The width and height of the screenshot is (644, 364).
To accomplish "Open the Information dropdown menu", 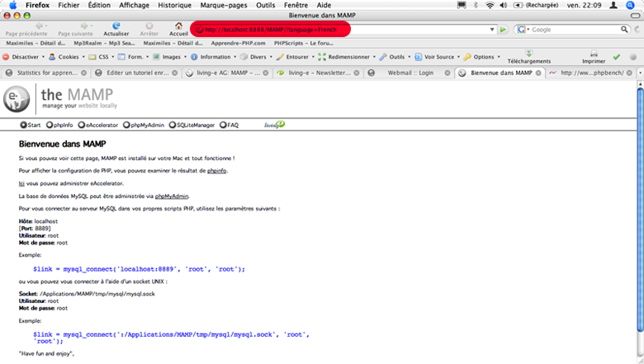I will point(214,57).
